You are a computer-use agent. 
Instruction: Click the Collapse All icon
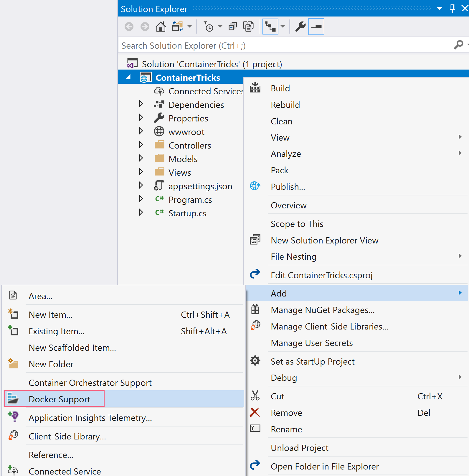tap(233, 27)
